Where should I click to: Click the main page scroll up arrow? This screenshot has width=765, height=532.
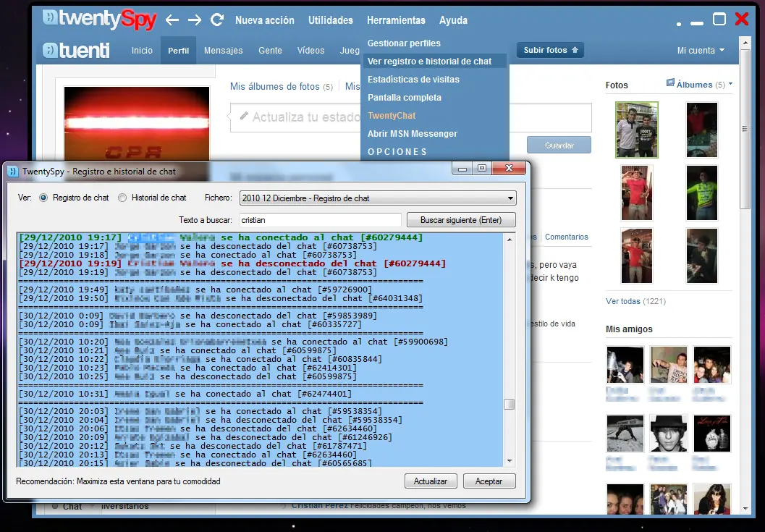745,43
